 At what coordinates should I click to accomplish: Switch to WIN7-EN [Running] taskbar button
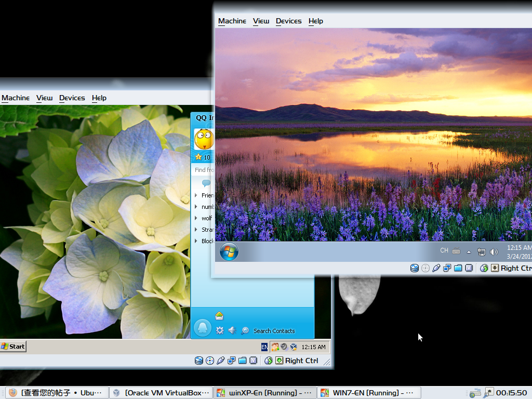pos(369,393)
